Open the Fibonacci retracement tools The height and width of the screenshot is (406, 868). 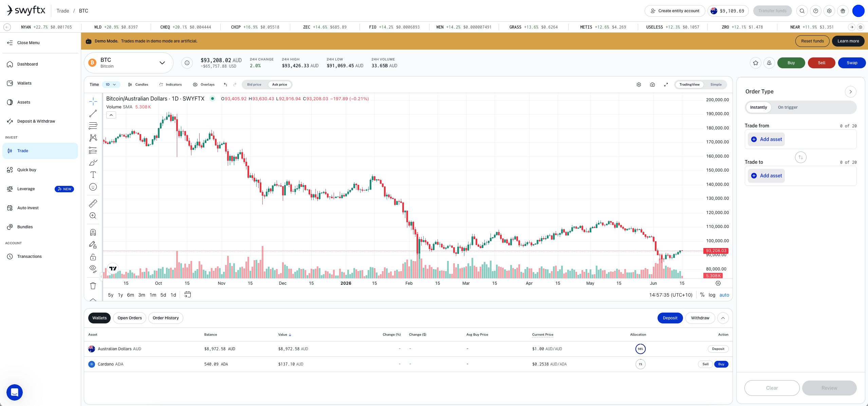tap(93, 126)
